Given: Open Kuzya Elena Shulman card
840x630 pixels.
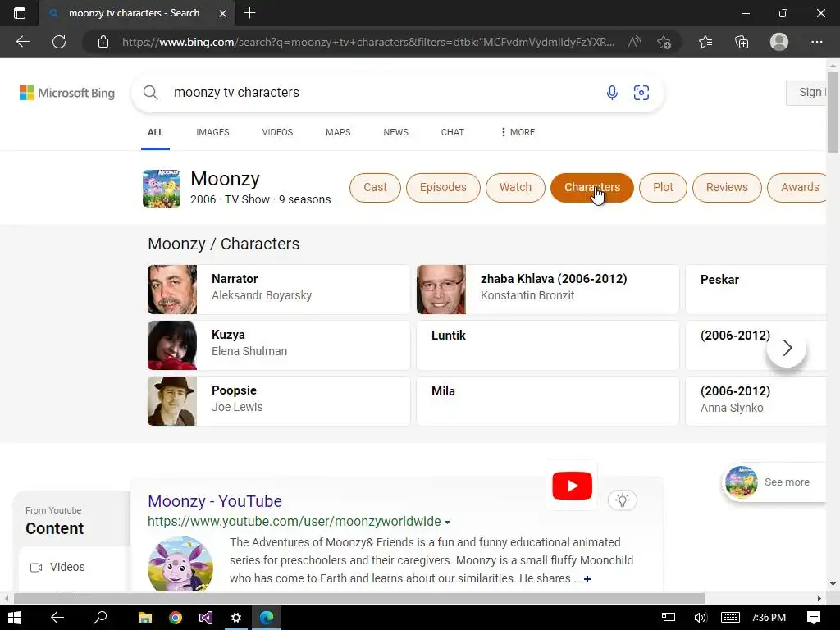Looking at the screenshot, I should 279,345.
